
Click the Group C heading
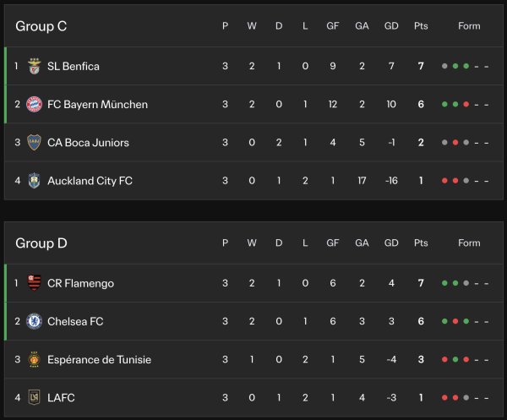[x=41, y=26]
